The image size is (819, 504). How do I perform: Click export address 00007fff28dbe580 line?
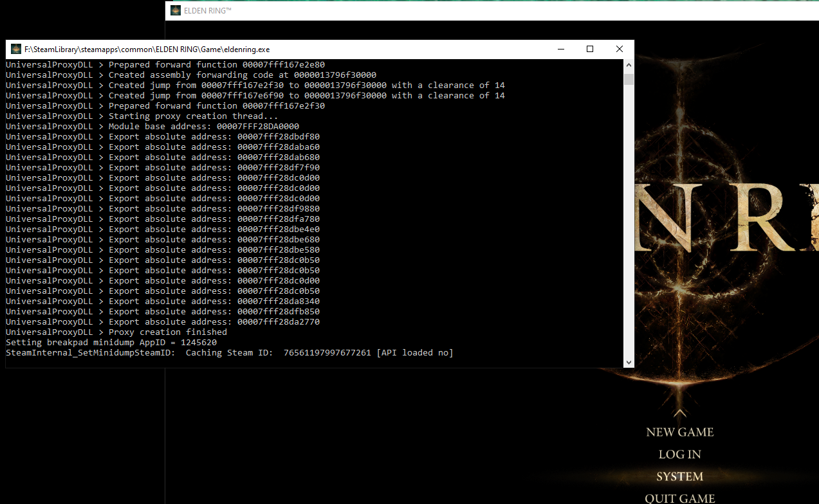(x=163, y=250)
